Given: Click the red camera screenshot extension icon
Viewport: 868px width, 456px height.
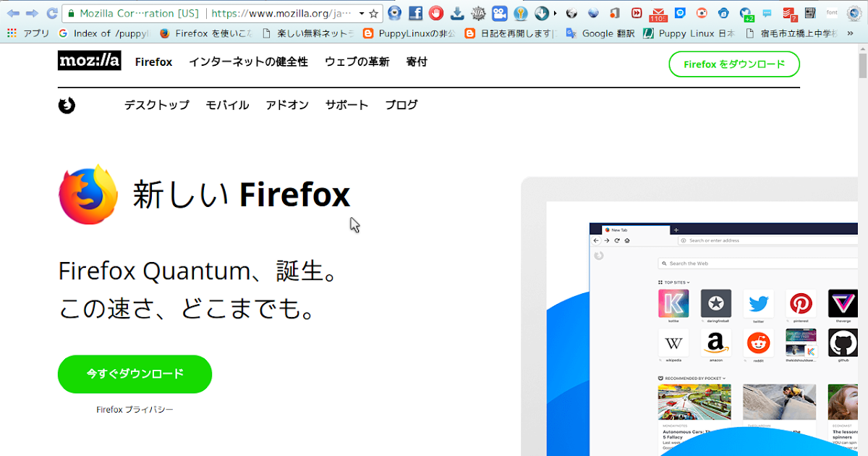Looking at the screenshot, I should pyautogui.click(x=702, y=13).
